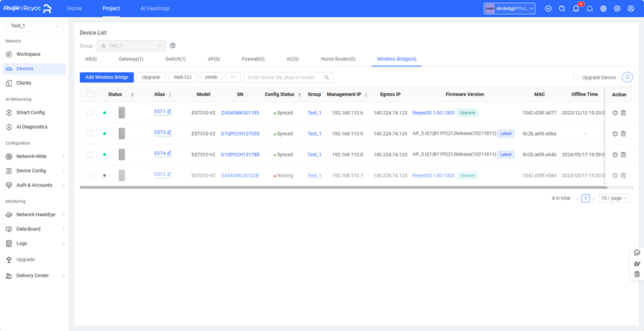
Task: Open SN link ZAS40MK001185
Action: point(240,113)
